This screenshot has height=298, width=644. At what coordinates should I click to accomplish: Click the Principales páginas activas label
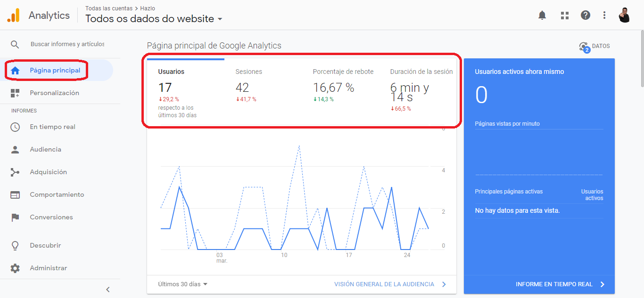pyautogui.click(x=509, y=192)
